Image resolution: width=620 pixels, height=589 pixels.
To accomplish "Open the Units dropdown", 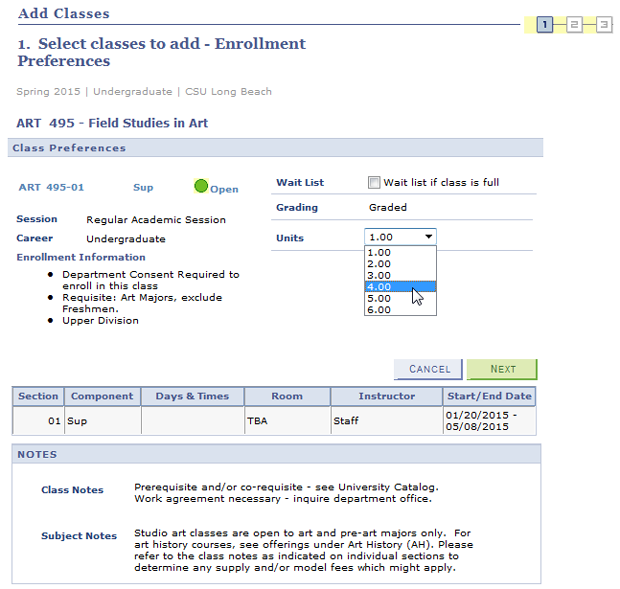I will [x=400, y=237].
